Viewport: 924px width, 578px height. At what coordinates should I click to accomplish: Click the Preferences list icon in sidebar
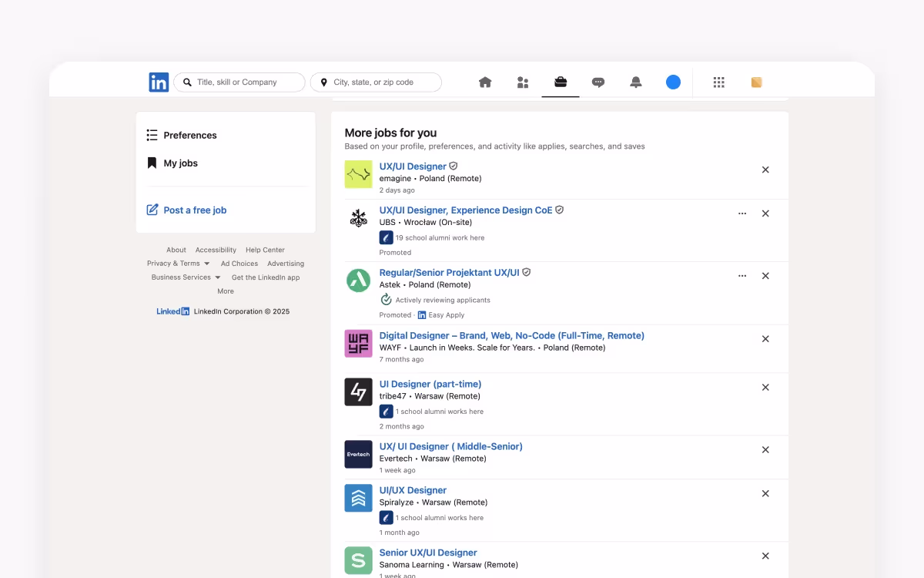tap(152, 135)
